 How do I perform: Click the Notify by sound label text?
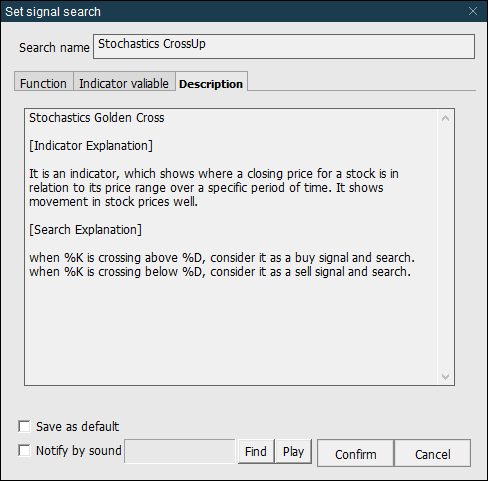[79, 450]
